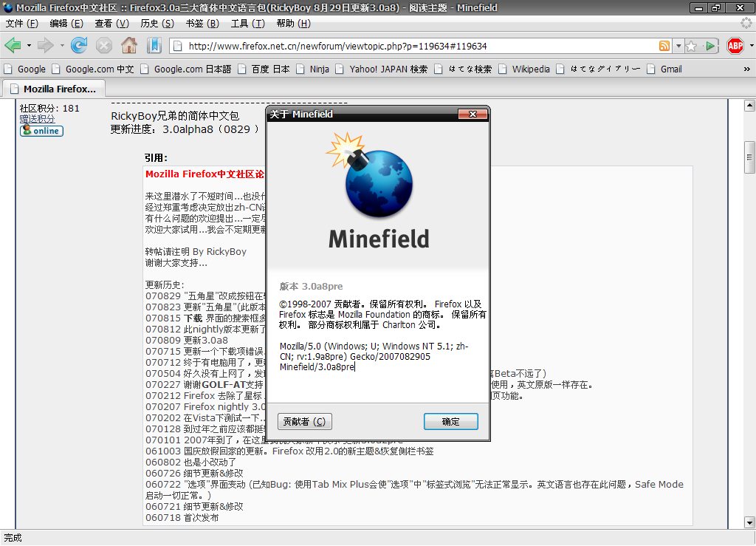The width and height of the screenshot is (756, 546).
Task: Click the Adblock Plus ABP icon
Action: tap(735, 46)
